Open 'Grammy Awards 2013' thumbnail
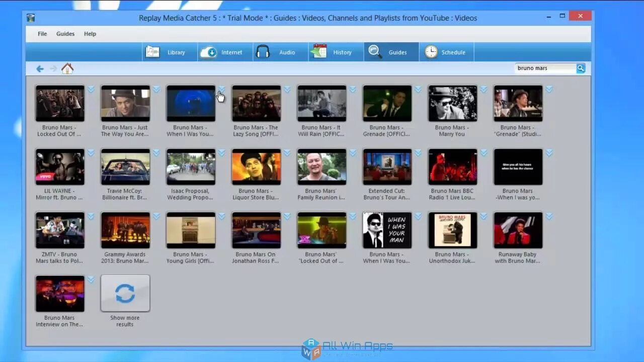The width and height of the screenshot is (644, 362). (x=125, y=230)
